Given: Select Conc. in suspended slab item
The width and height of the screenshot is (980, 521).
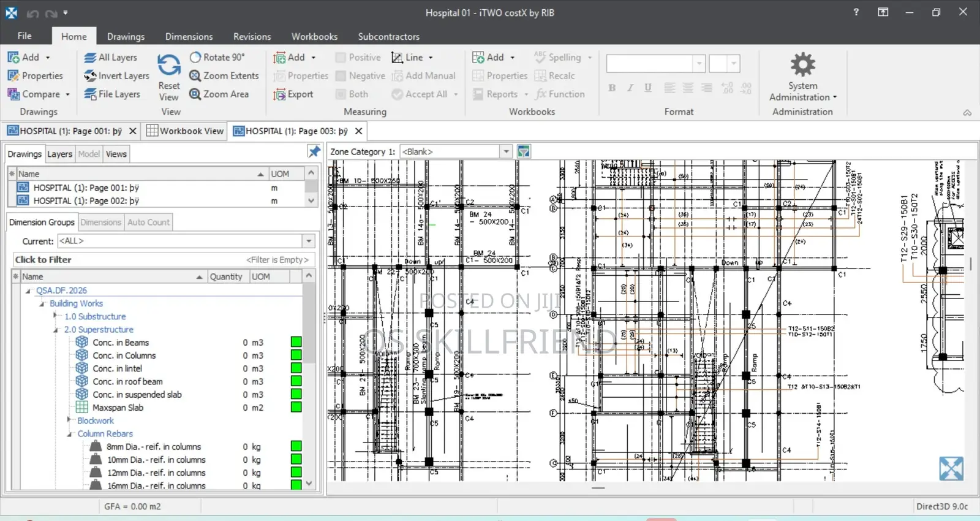Looking at the screenshot, I should click(137, 395).
